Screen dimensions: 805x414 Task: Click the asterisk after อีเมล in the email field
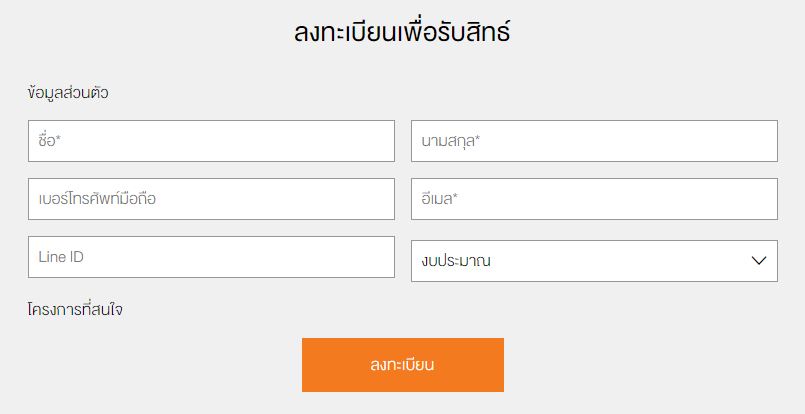(455, 197)
